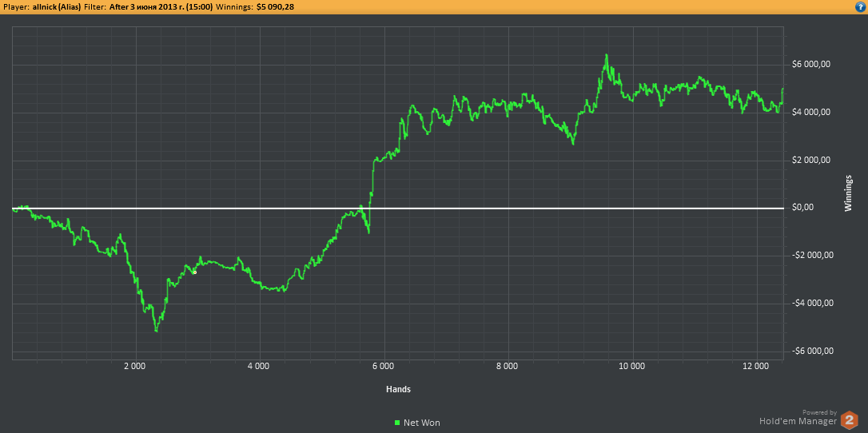The height and width of the screenshot is (433, 868).
Task: Toggle the Net Won series legend label
Action: (421, 423)
